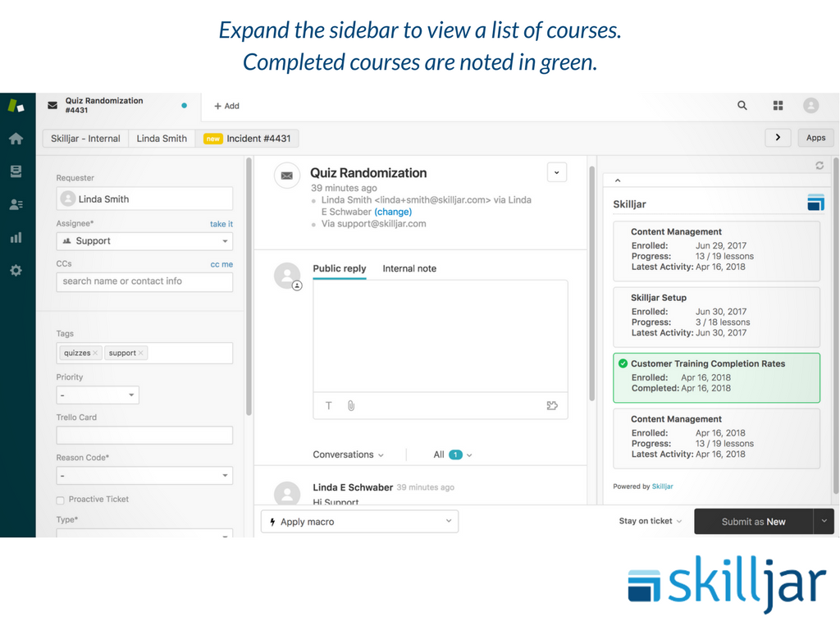Open the Zendesk products grid icon

pyautogui.click(x=778, y=106)
